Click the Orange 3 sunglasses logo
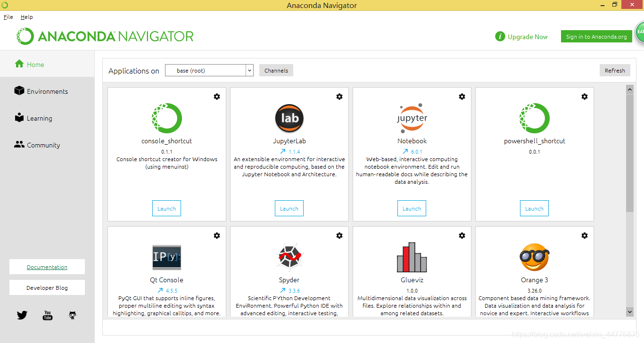The width and height of the screenshot is (644, 343). [x=535, y=257]
